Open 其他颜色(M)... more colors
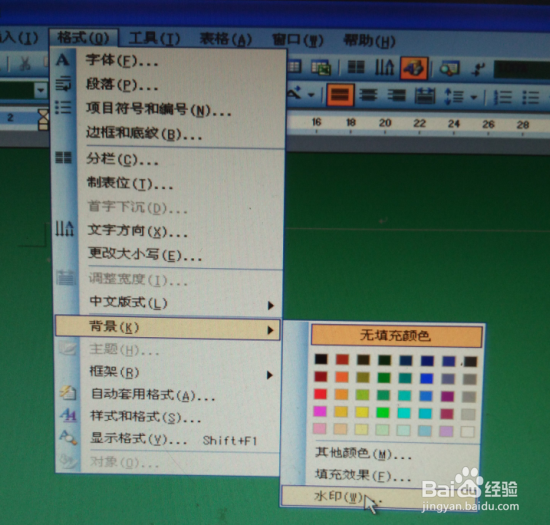Image resolution: width=550 pixels, height=525 pixels. coord(363,454)
